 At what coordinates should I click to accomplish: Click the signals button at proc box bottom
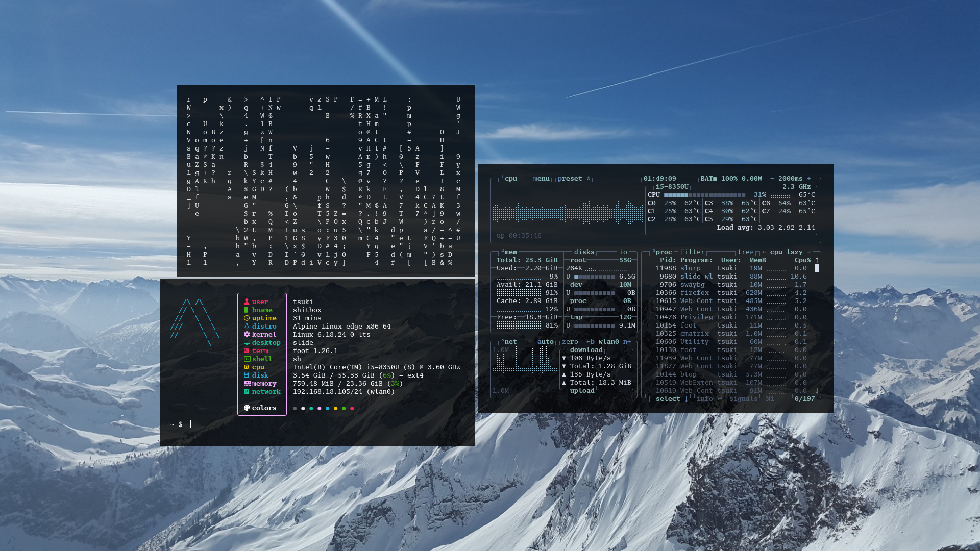[x=743, y=399]
